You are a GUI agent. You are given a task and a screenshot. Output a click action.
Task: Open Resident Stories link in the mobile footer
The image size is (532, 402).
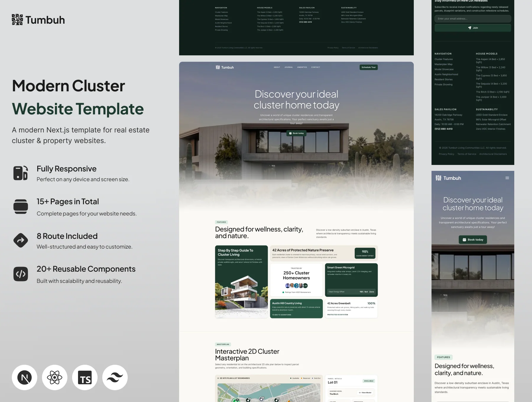click(443, 79)
